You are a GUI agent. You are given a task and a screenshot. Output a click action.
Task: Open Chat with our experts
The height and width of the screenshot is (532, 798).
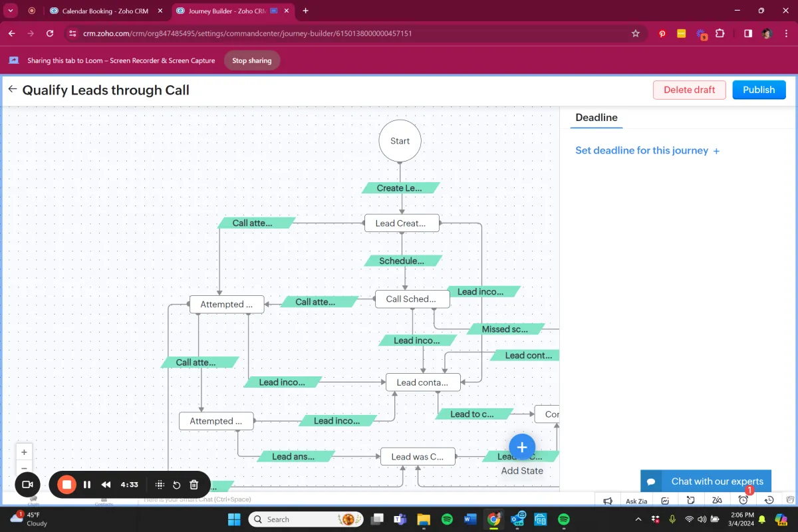(x=706, y=481)
